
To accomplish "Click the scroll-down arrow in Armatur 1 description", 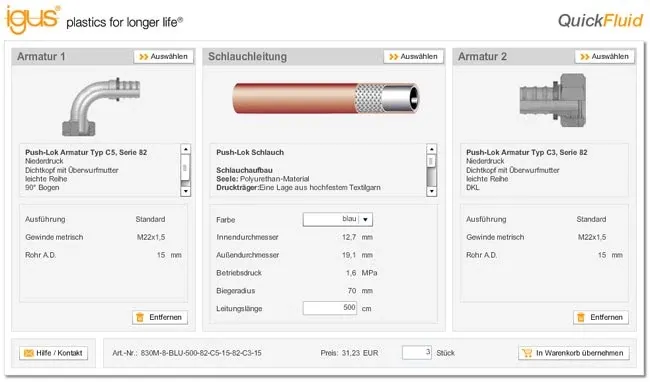I will (186, 191).
